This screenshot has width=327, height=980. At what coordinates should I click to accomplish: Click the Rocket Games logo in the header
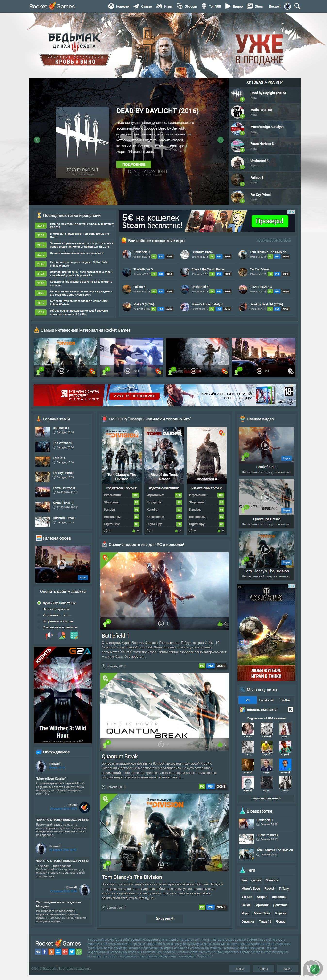[52, 6]
